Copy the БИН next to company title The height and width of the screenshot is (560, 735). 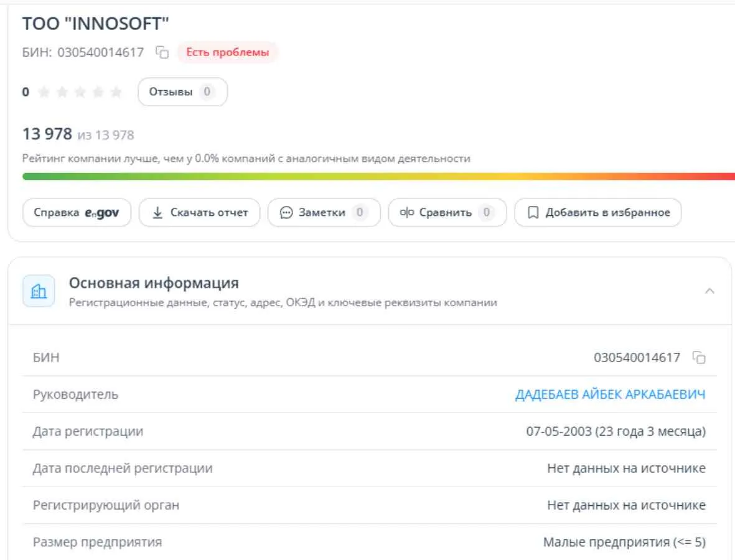[162, 52]
